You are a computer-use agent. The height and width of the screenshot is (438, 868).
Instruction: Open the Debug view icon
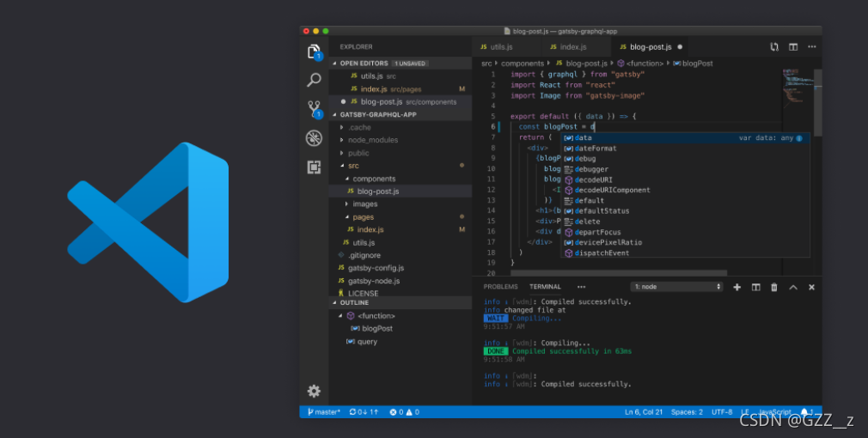tap(314, 137)
